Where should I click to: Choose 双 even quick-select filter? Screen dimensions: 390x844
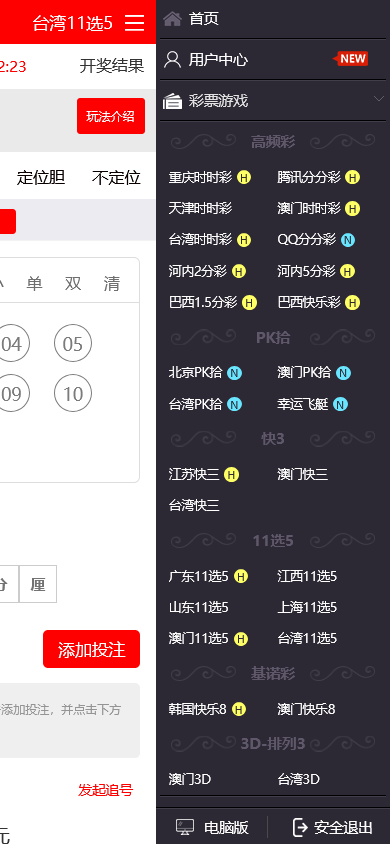click(73, 283)
